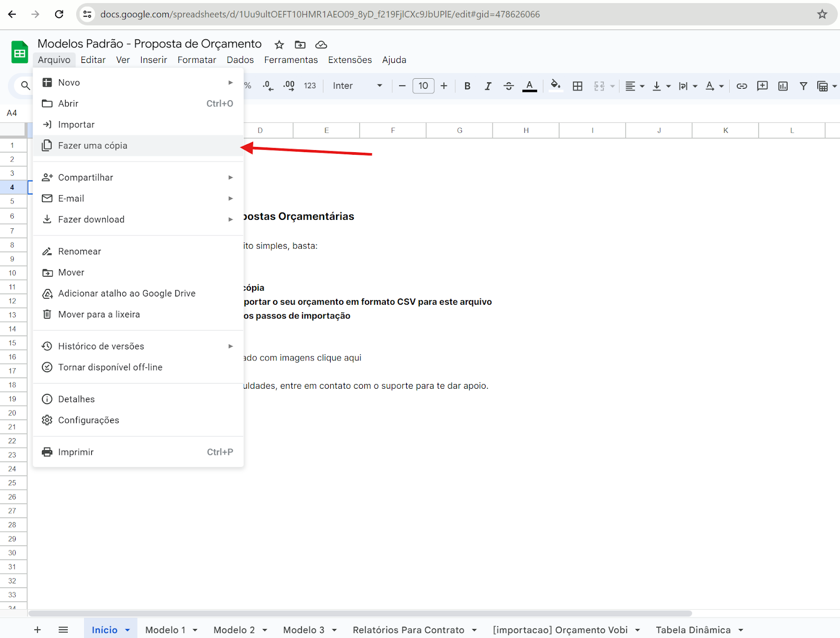Toggle bold formatting

pyautogui.click(x=467, y=86)
